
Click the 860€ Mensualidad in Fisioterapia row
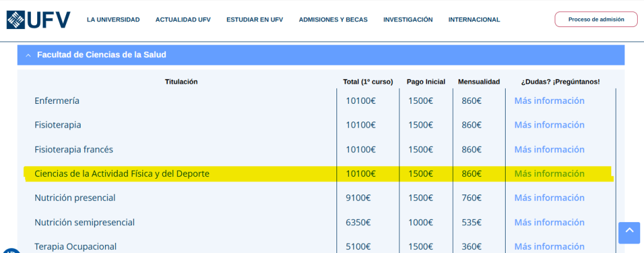point(472,125)
